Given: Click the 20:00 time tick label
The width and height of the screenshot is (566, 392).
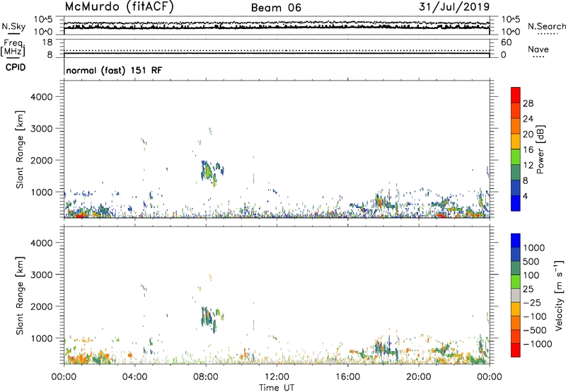Looking at the screenshot, I should (418, 377).
